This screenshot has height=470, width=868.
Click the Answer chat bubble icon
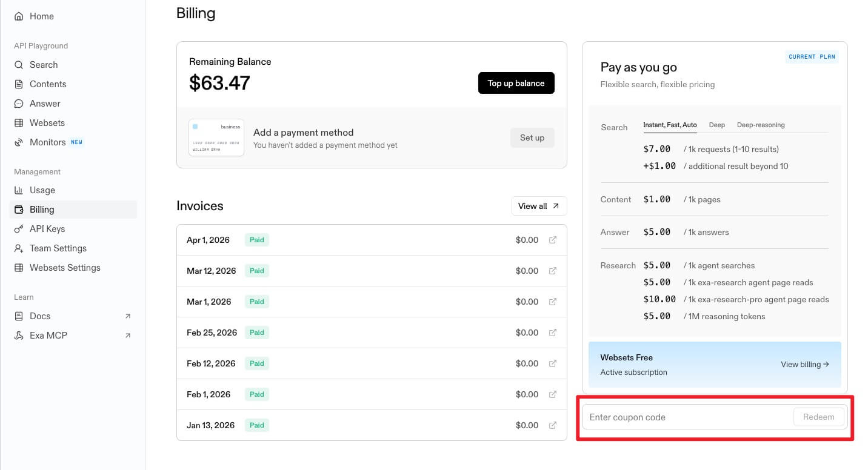(x=19, y=104)
